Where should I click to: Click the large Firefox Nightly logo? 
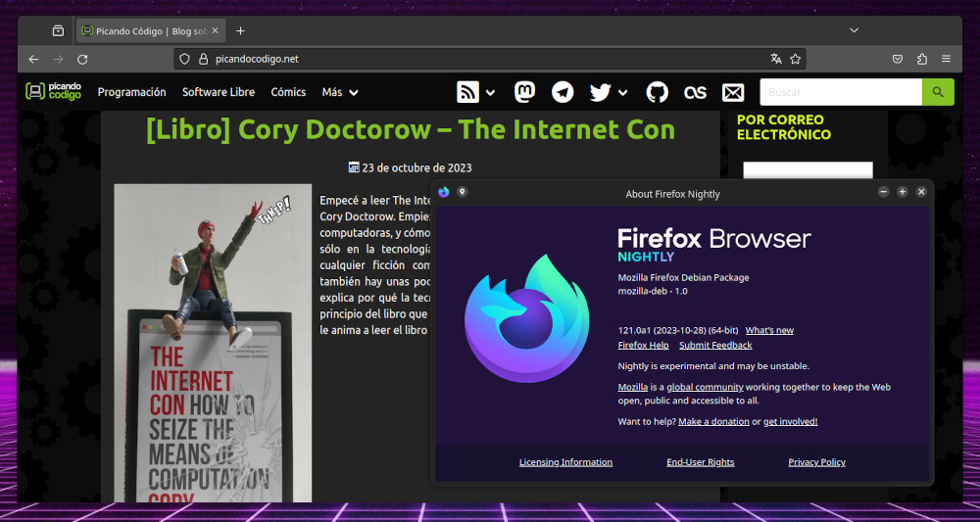pos(527,318)
